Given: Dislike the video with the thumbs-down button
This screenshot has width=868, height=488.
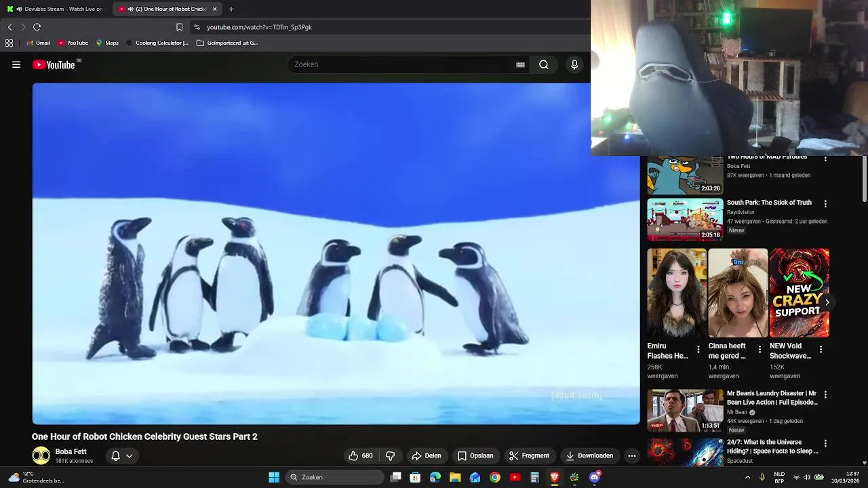Looking at the screenshot, I should (x=390, y=455).
